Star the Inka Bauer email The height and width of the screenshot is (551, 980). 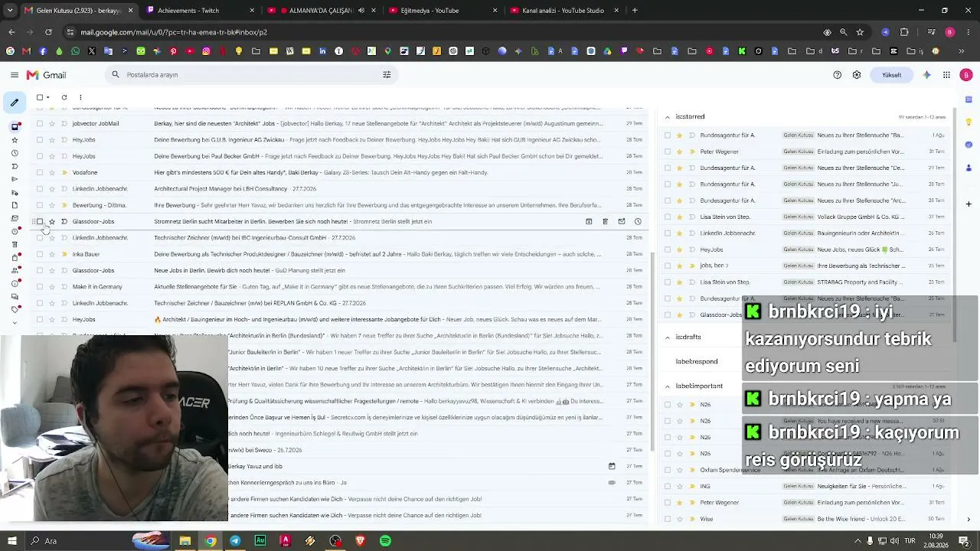52,254
